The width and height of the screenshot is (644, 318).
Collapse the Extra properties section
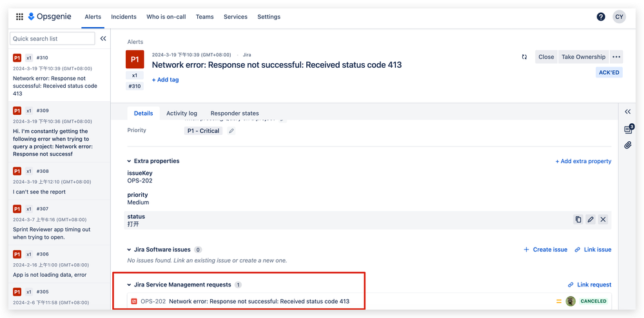point(129,161)
